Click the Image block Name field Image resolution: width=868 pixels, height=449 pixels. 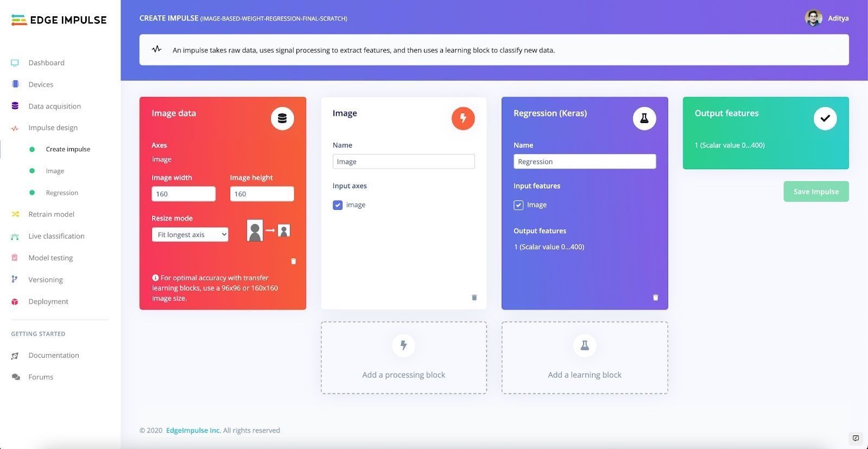click(x=403, y=162)
